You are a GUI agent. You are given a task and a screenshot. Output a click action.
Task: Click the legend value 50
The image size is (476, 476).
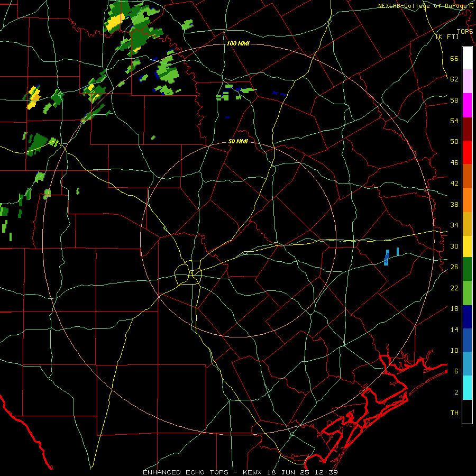tap(454, 142)
